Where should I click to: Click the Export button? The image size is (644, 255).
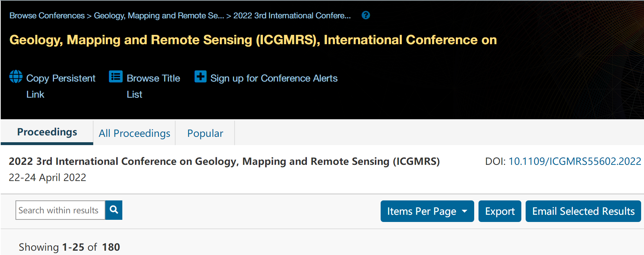coord(500,211)
